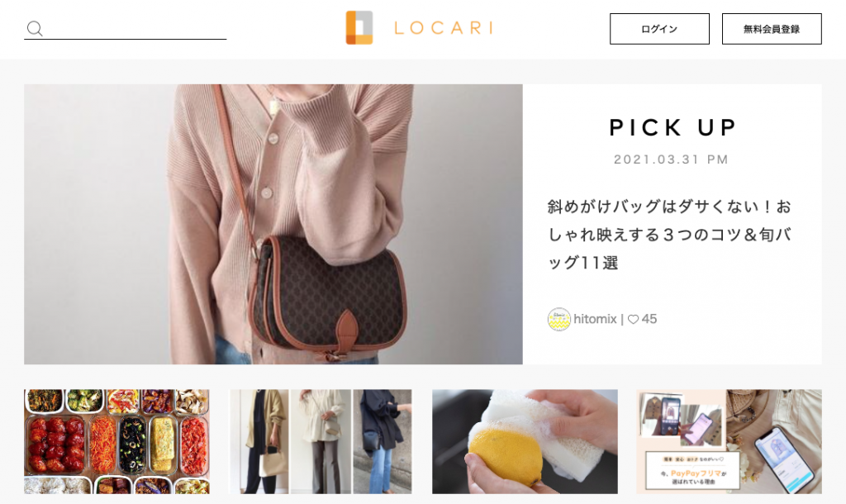Click the 2021.03.31 PM date text
This screenshot has height=504, width=846.
(671, 159)
